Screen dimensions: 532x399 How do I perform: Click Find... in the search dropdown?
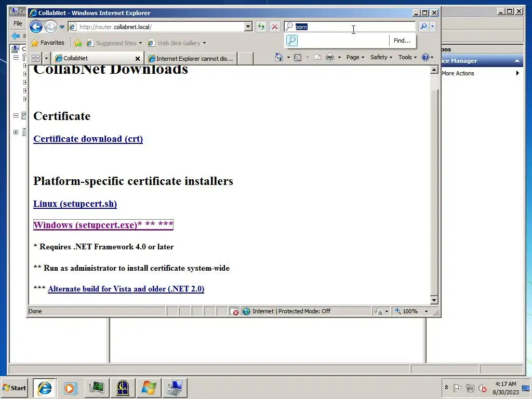402,41
